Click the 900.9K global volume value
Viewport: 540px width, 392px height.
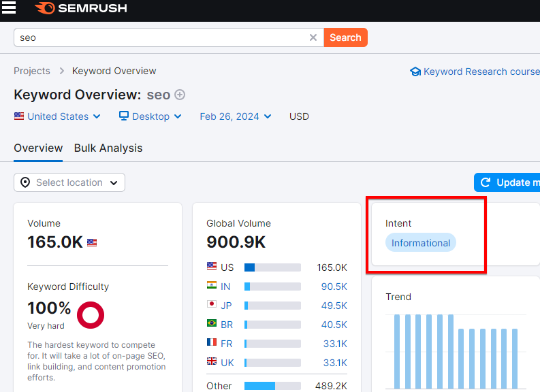pos(236,242)
